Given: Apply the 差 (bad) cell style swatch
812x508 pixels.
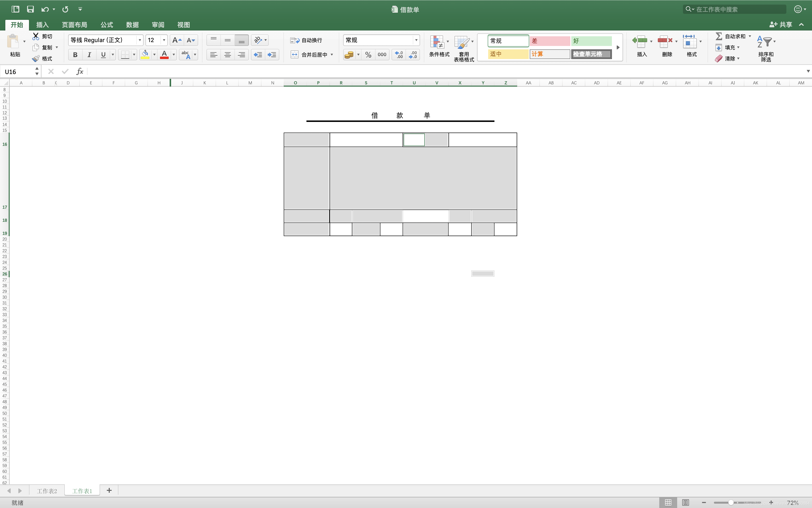Looking at the screenshot, I should tap(550, 41).
